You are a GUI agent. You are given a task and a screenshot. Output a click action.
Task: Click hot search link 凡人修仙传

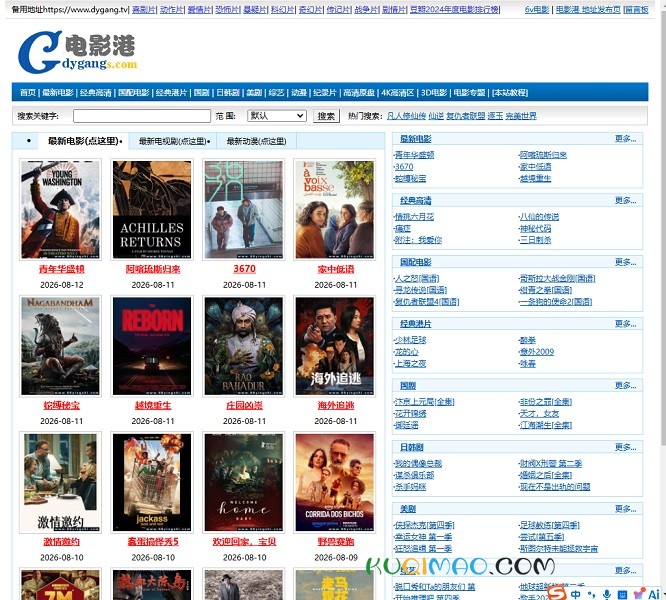[406, 116]
